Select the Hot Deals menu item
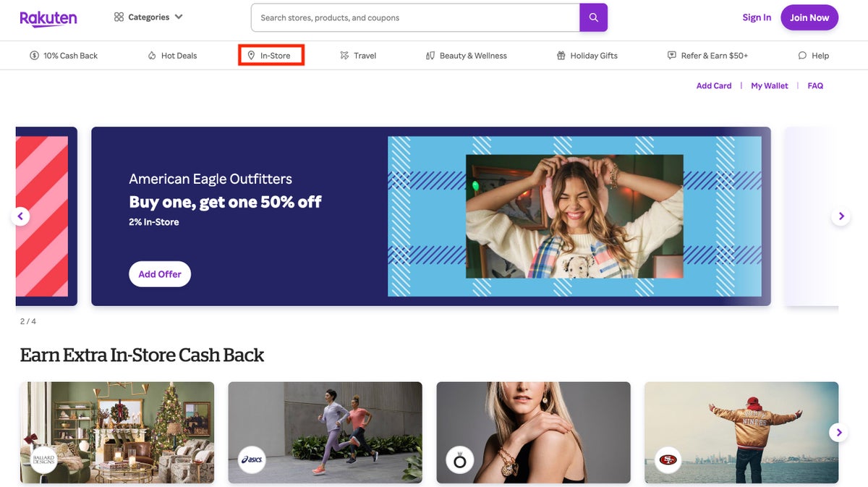868x487 pixels. coord(172,56)
